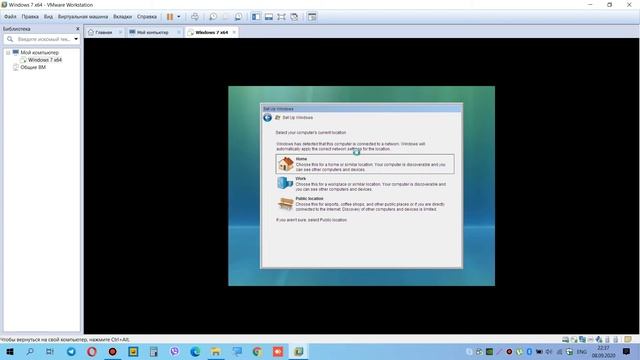640x360 pixels.
Task: Click the network adapter device status icon
Action: click(582, 339)
